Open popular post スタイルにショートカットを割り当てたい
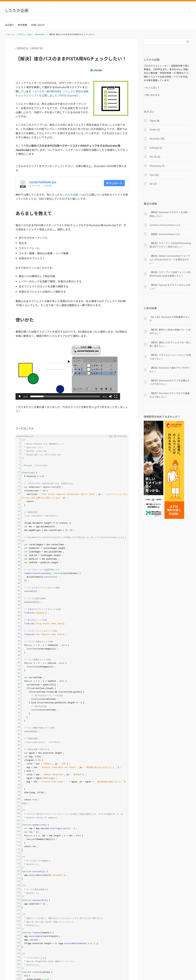This screenshot has width=196, height=980. point(170,357)
